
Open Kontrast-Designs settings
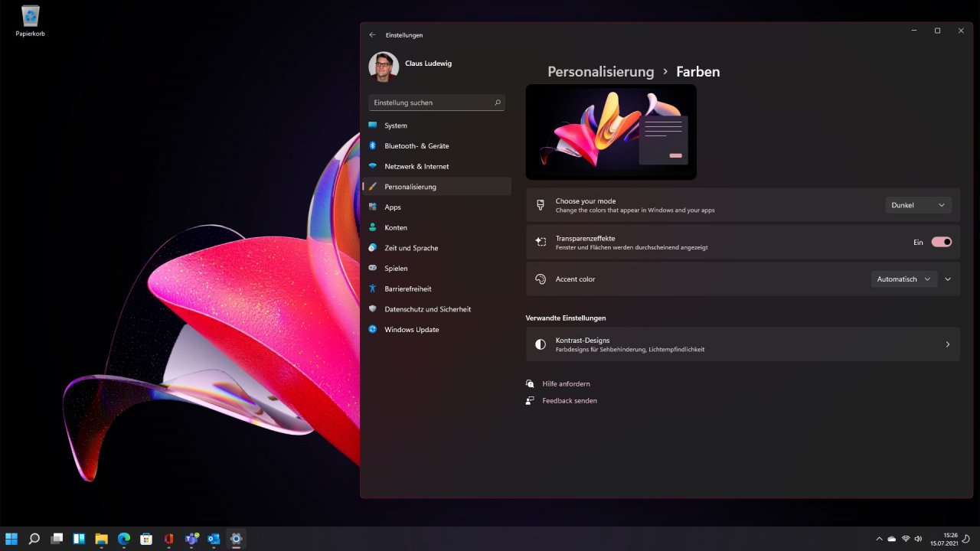point(743,344)
